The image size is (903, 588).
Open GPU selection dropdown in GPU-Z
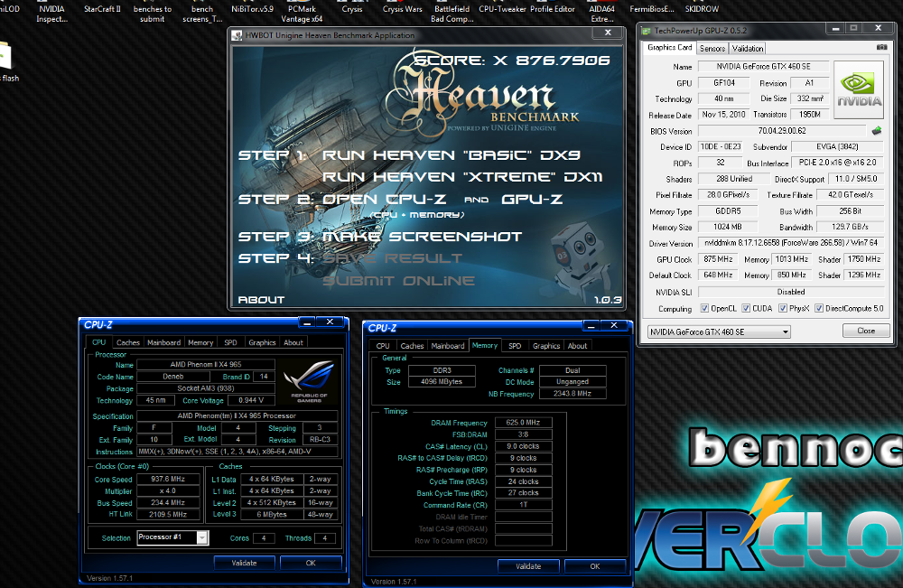pyautogui.click(x=719, y=331)
